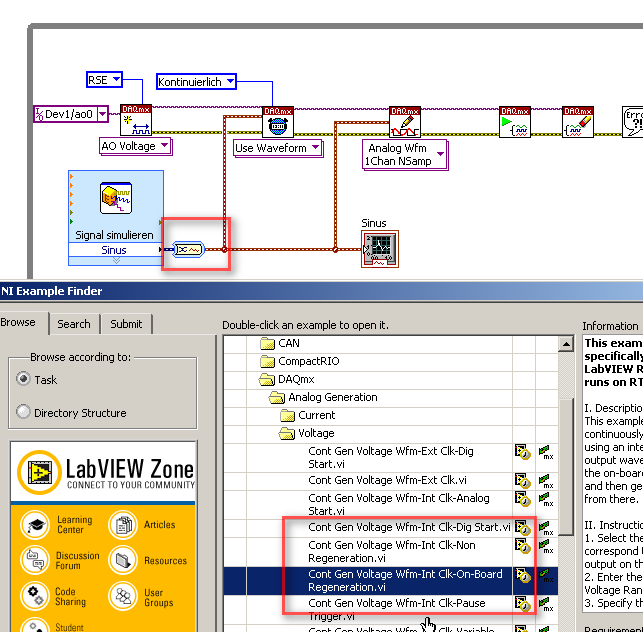Select Cont Gen Voltage Wfm-Int Clk-Analog Start.vi
The height and width of the screenshot is (632, 643).
click(399, 504)
